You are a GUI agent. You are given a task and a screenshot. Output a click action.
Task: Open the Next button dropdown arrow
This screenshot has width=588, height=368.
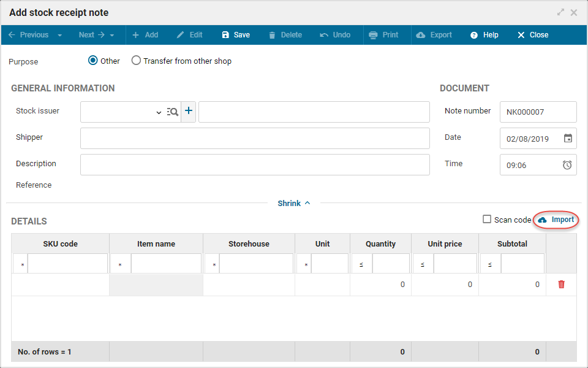[x=112, y=36]
